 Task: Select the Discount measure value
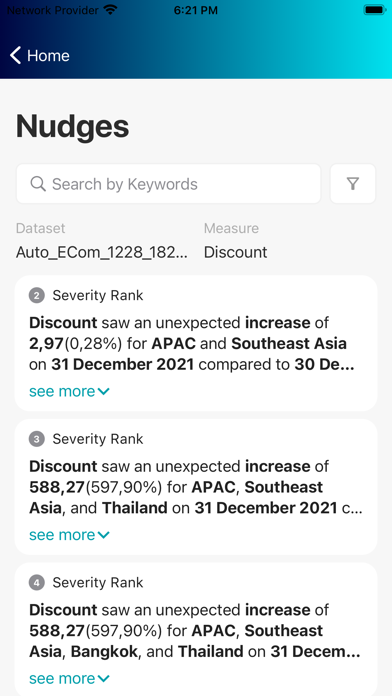pos(235,252)
